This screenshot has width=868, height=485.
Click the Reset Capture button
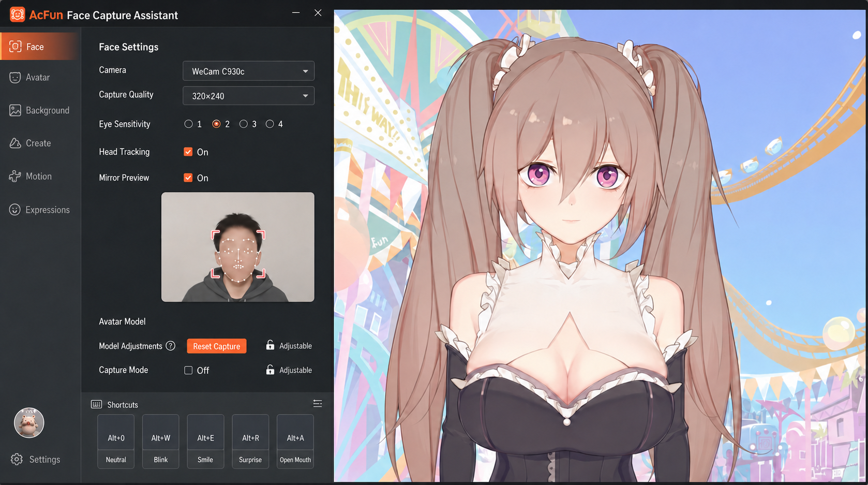tap(217, 346)
